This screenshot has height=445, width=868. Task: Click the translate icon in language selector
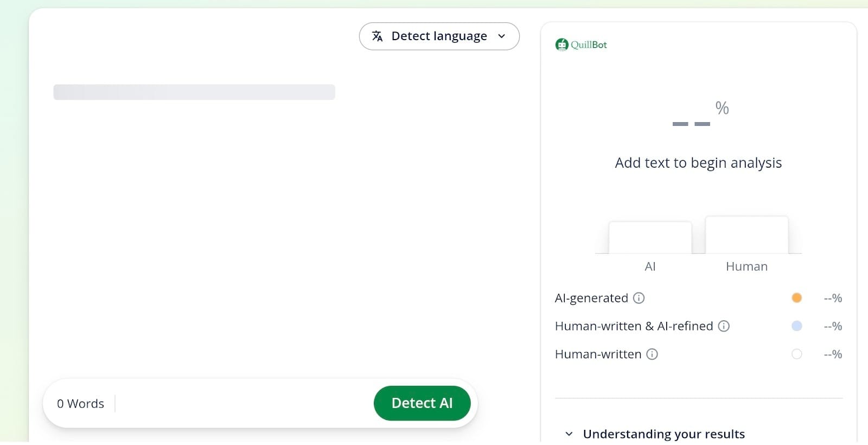coord(378,36)
